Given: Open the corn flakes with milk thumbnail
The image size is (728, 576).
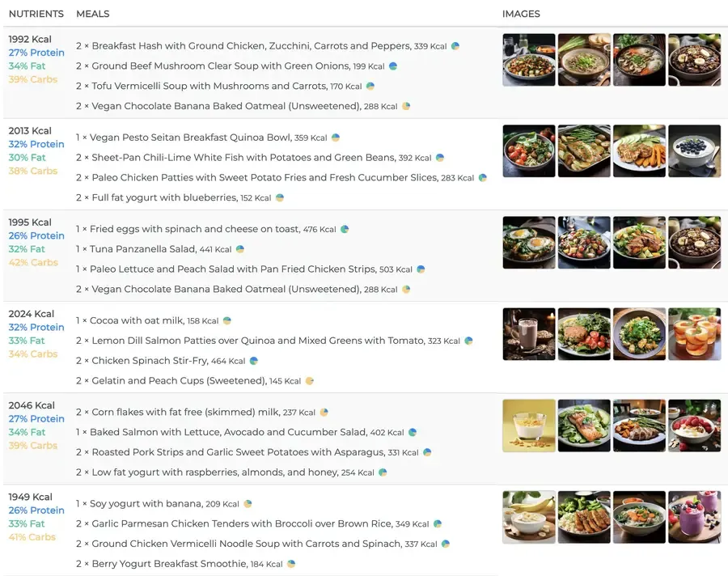Looking at the screenshot, I should (529, 426).
